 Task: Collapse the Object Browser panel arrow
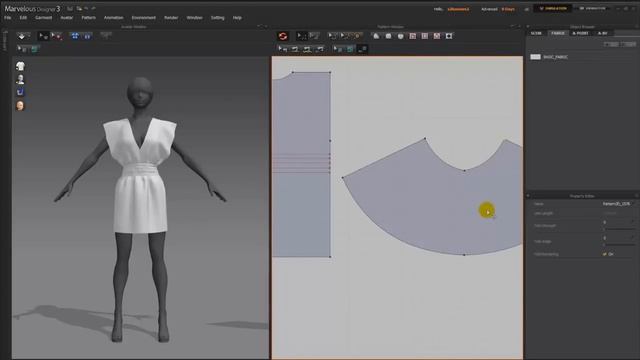[x=528, y=27]
